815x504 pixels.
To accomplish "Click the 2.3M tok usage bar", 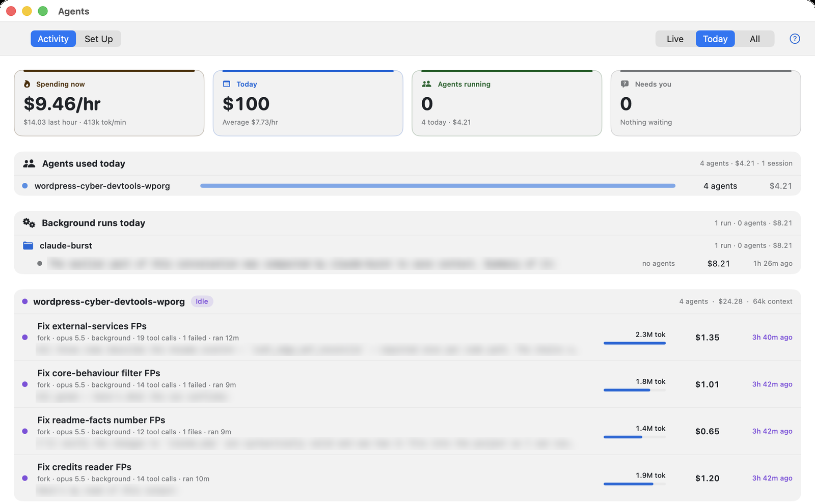I will point(635,343).
